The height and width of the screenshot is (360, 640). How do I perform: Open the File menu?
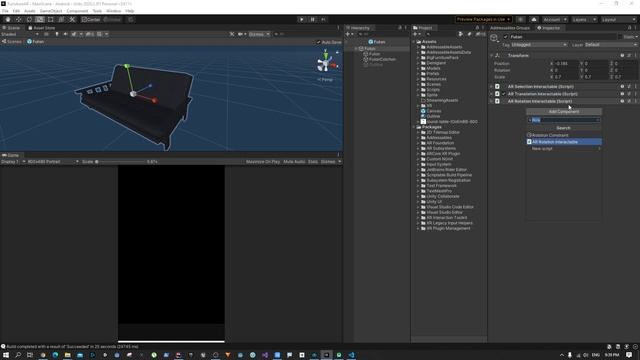click(5, 11)
